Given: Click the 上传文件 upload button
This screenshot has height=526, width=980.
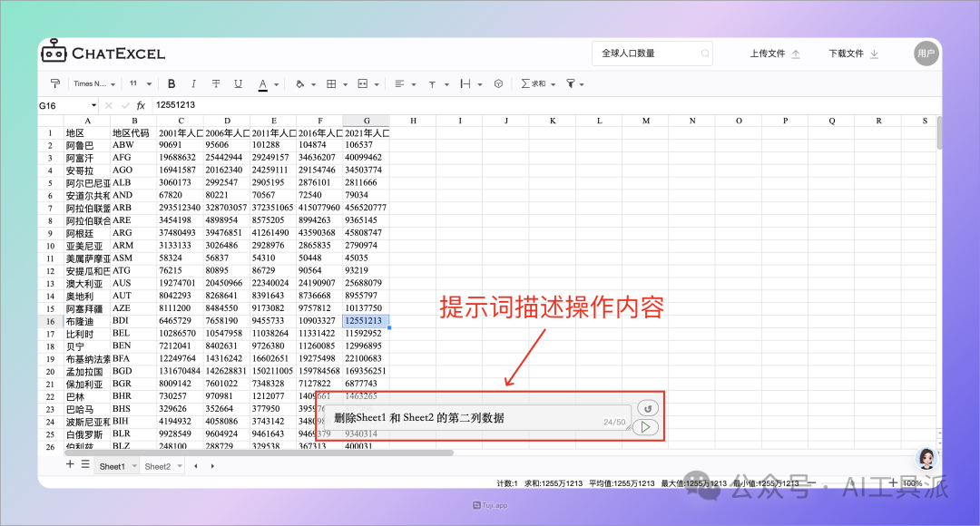Looking at the screenshot, I should pos(775,54).
